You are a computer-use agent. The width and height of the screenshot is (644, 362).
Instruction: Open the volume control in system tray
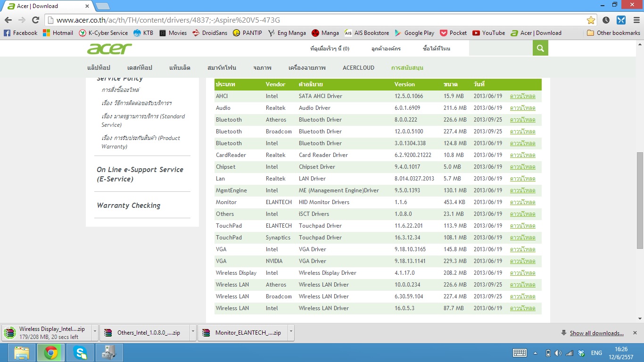558,353
